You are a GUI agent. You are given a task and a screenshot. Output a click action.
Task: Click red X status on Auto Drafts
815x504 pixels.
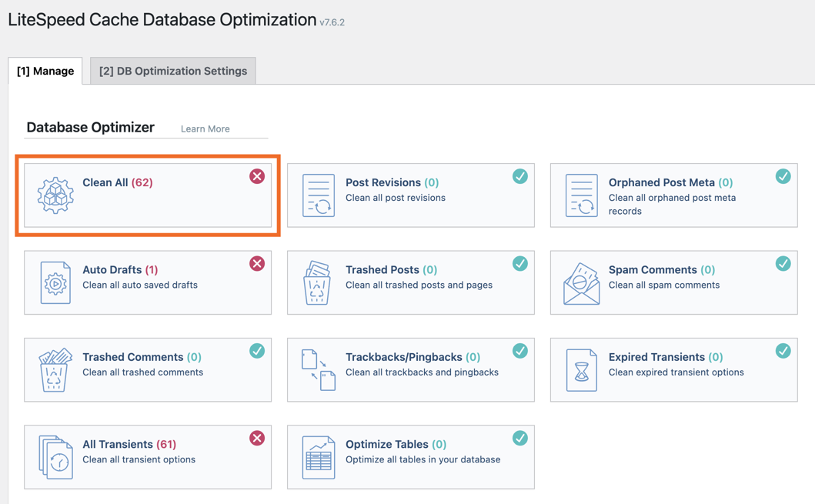(257, 263)
